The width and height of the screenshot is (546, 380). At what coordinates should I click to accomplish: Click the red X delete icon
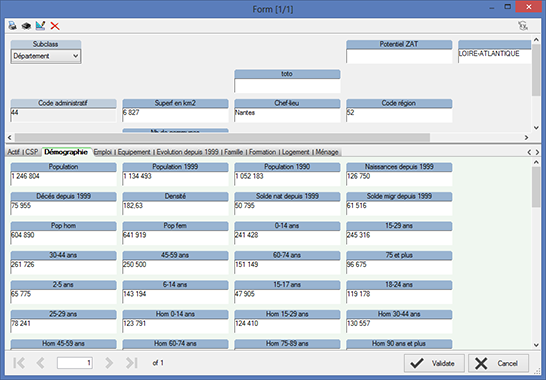click(x=55, y=26)
